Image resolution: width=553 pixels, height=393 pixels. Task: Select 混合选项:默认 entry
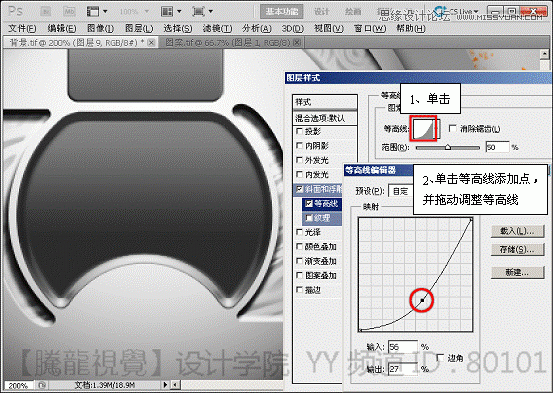point(325,118)
